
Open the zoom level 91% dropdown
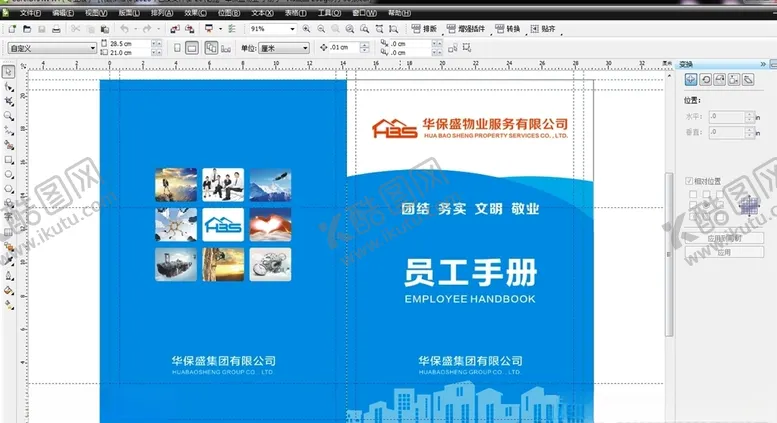click(292, 29)
